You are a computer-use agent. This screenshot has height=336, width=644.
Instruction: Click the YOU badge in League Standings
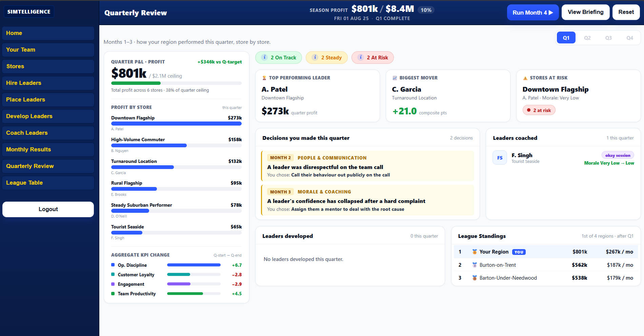(x=519, y=252)
